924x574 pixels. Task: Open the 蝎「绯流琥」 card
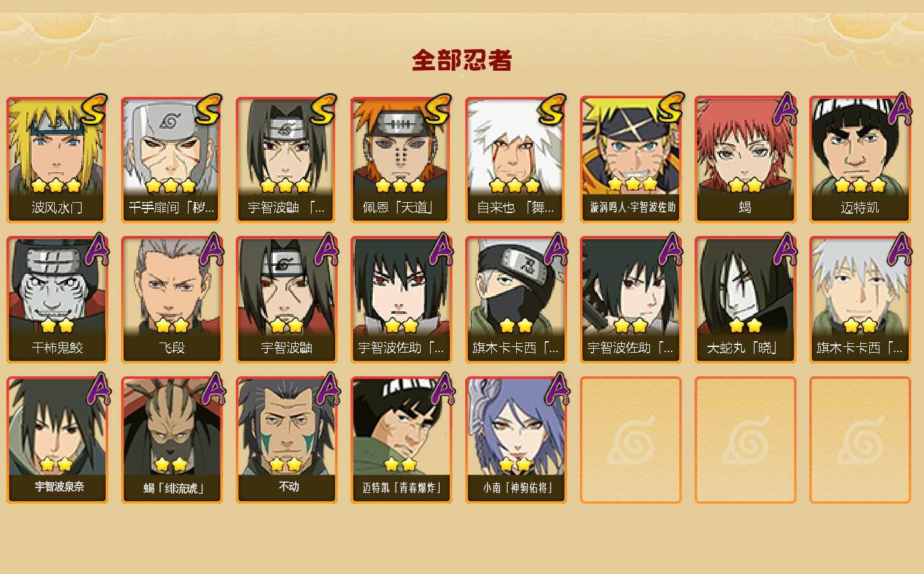point(171,440)
